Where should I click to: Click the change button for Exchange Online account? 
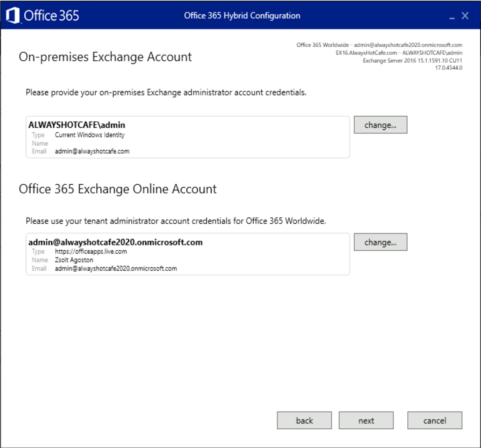coord(380,242)
